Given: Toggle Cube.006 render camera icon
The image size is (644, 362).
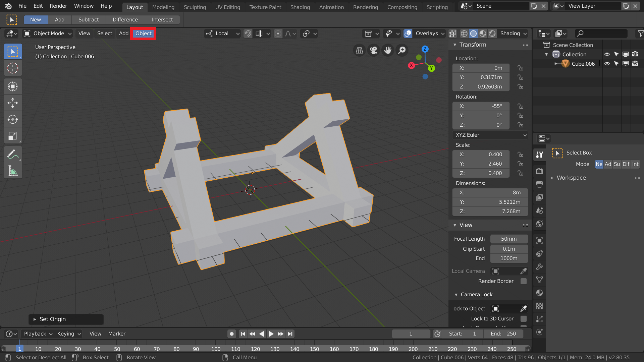Looking at the screenshot, I should point(635,64).
